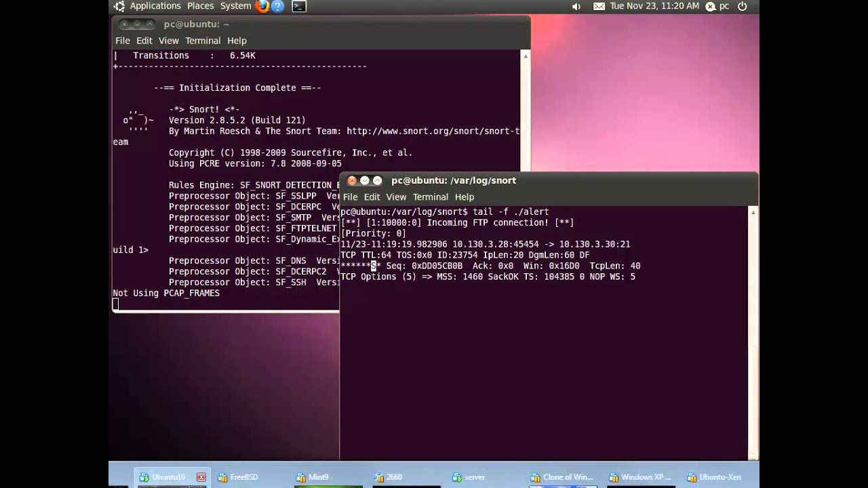
Task: Open View menu in /var/log/snort terminal
Action: pos(396,197)
